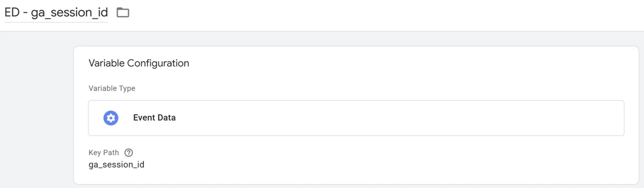Screen dimensions: 644x188
Task: Click the word "Data" in the variable type
Action: [x=167, y=118]
